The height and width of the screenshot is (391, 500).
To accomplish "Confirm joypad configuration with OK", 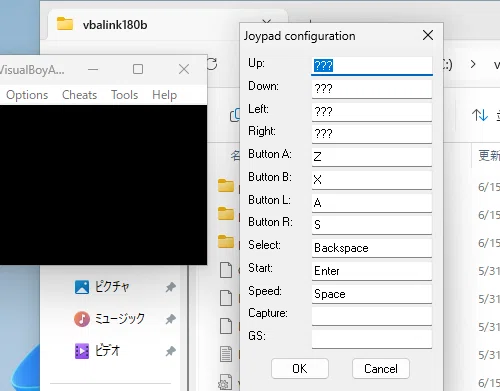I will (x=300, y=369).
